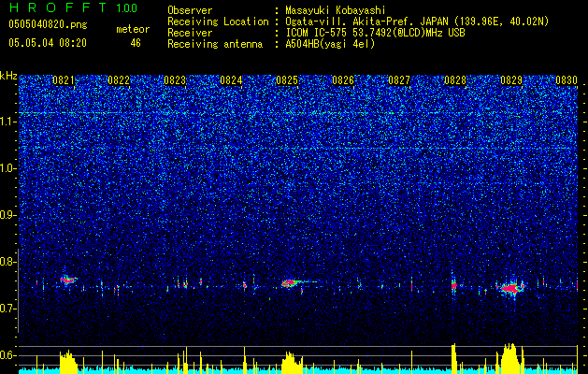
Task: Click the 'Receiving antenna' label
Action: pos(215,44)
